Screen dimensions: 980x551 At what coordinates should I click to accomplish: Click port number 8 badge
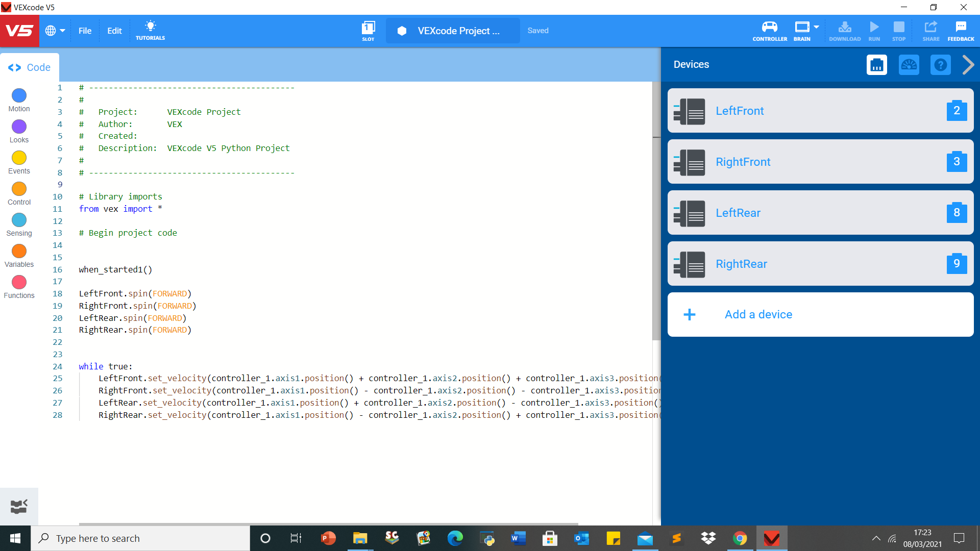pyautogui.click(x=957, y=212)
